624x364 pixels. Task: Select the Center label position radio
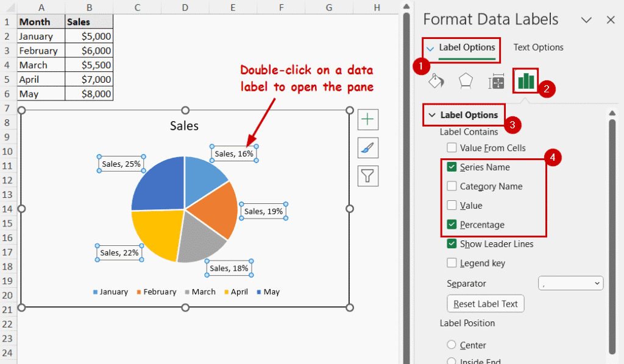click(451, 345)
